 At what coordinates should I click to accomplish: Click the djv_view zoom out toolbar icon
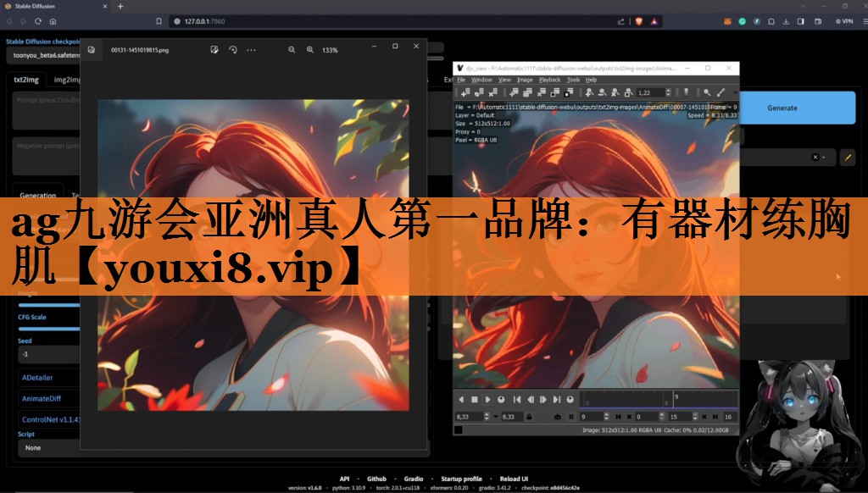602,93
